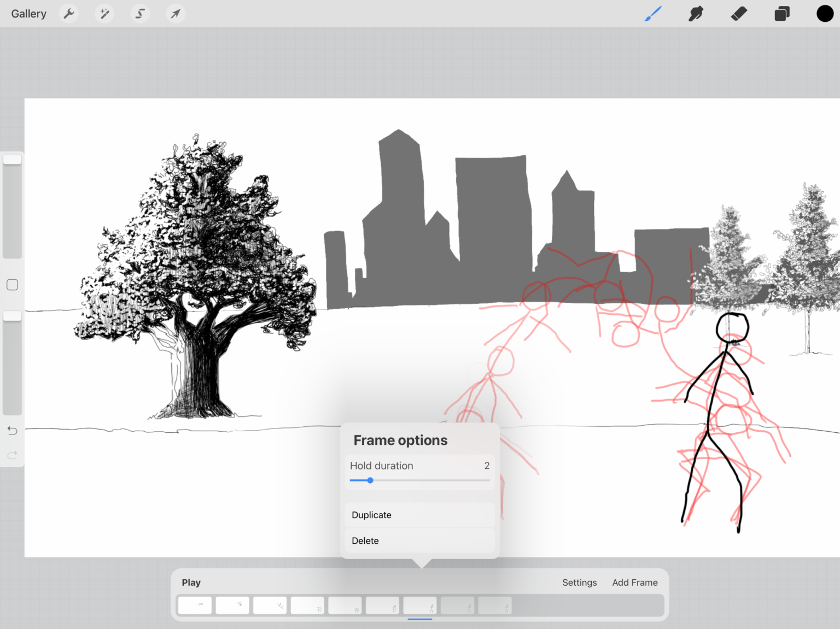This screenshot has width=840, height=629.
Task: Tap the undo arrow
Action: [x=12, y=430]
